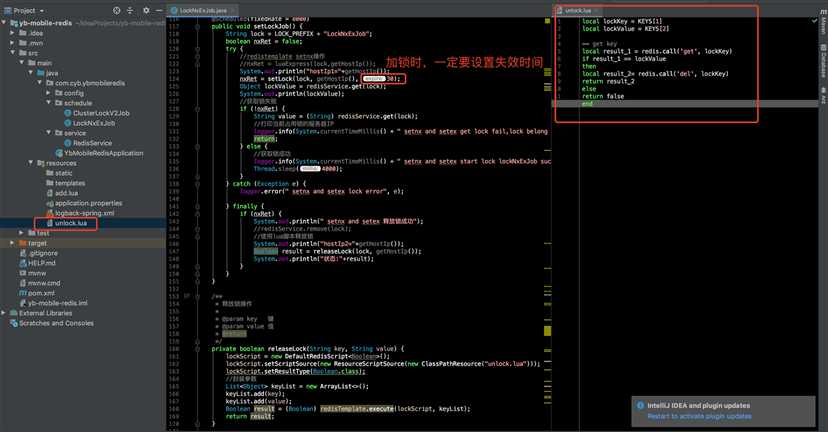Open the Database tool window
Image resolution: width=828 pixels, height=432 pixels.
(x=823, y=60)
